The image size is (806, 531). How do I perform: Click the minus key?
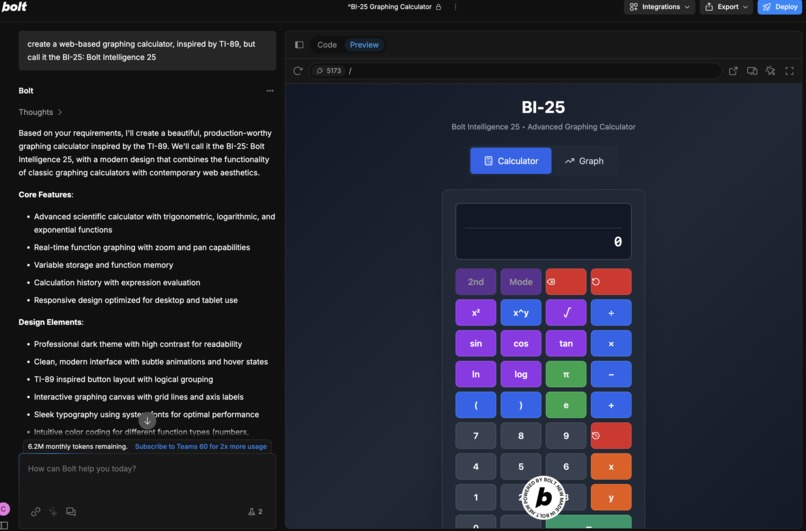tap(611, 374)
